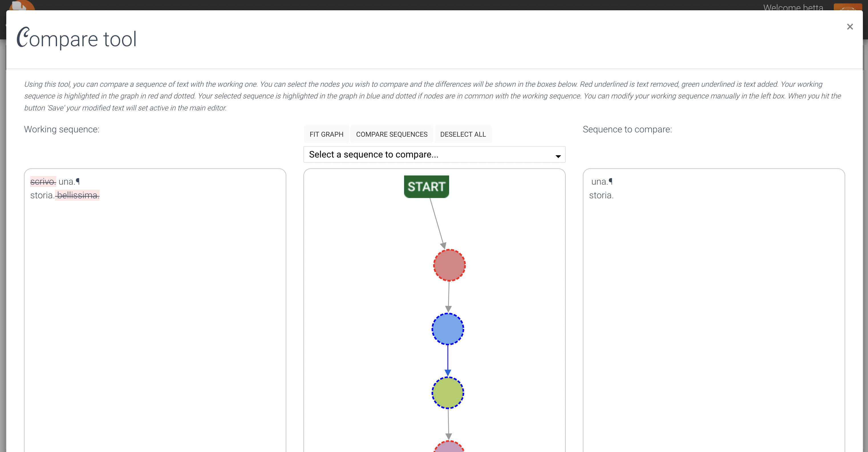
Task: Click the orange logo icon at top left
Action: point(21,5)
